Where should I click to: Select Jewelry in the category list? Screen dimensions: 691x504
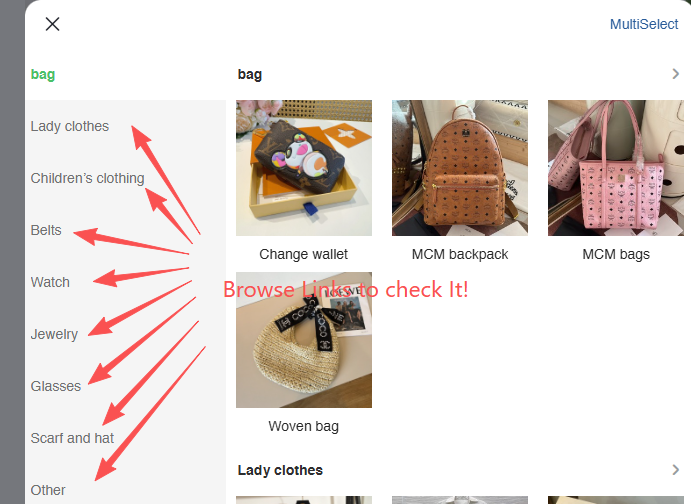54,334
